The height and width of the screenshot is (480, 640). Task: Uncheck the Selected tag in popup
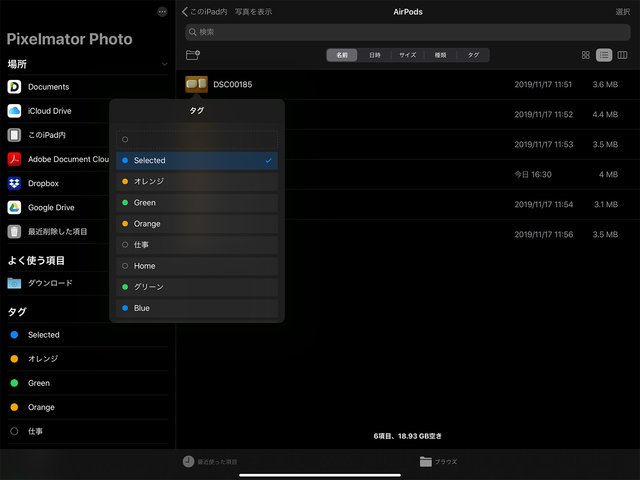[x=197, y=160]
